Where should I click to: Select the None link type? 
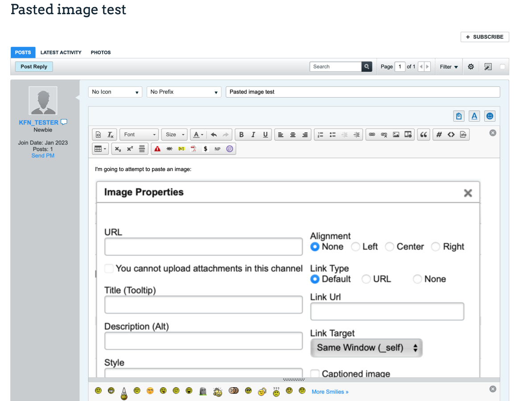417,279
